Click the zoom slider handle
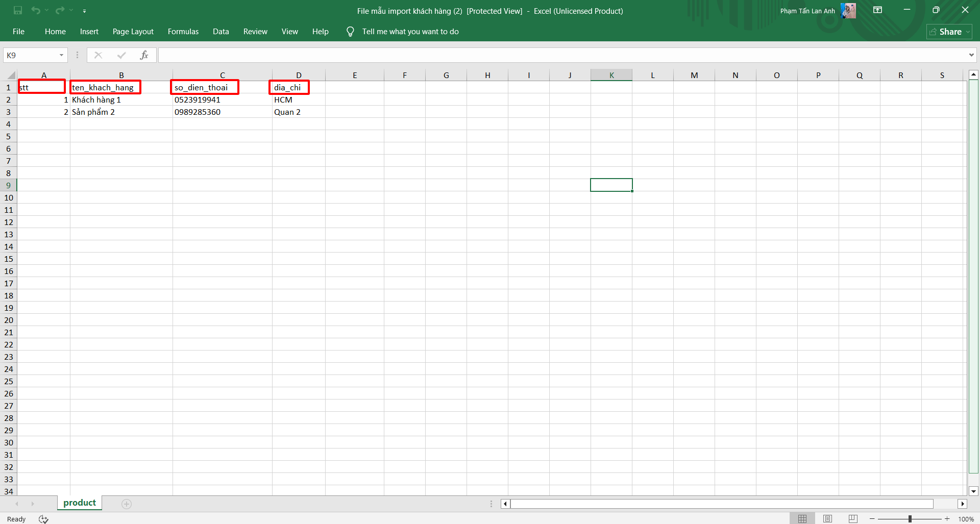This screenshot has width=980, height=524. tap(910, 519)
